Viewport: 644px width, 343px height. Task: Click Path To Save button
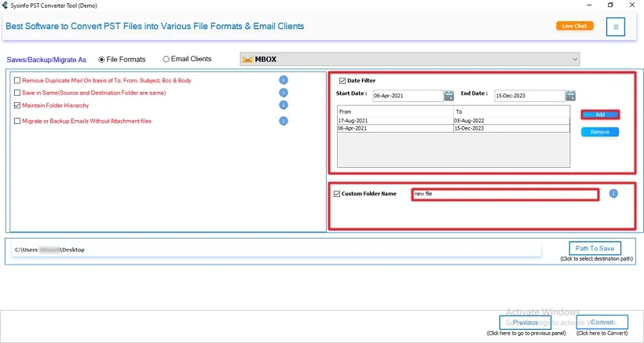click(595, 248)
